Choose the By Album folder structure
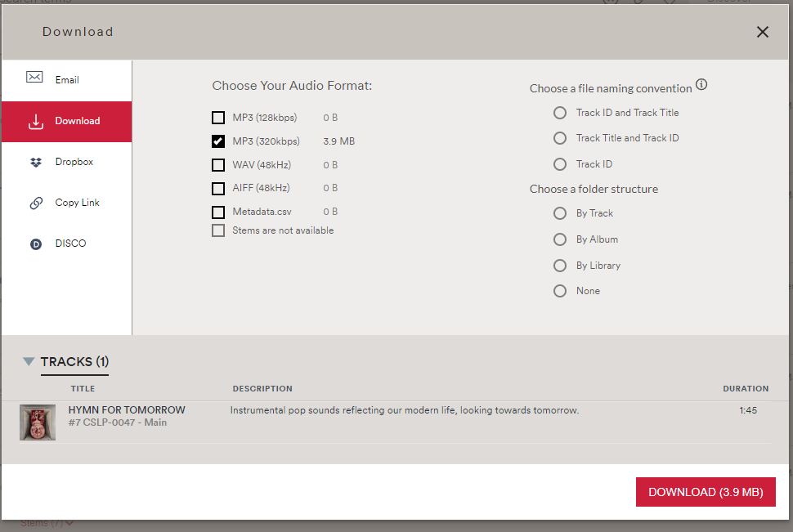Image resolution: width=793 pixels, height=532 pixels. [x=560, y=239]
